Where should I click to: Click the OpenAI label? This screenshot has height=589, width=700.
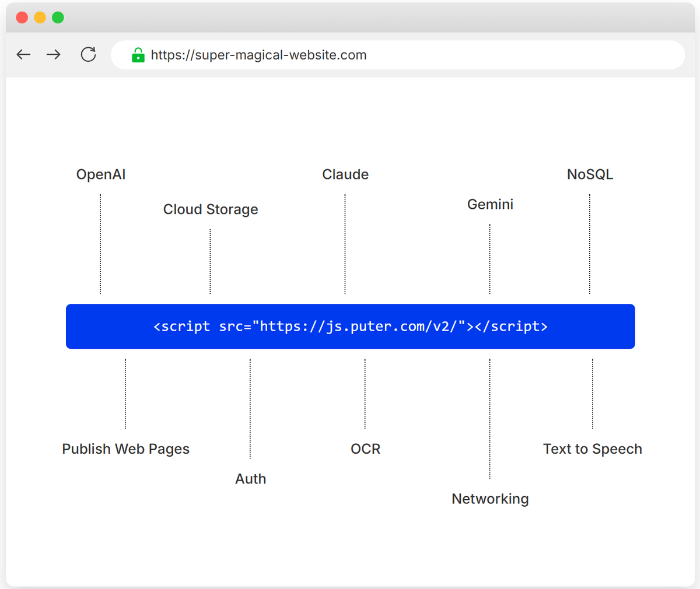pyautogui.click(x=101, y=174)
